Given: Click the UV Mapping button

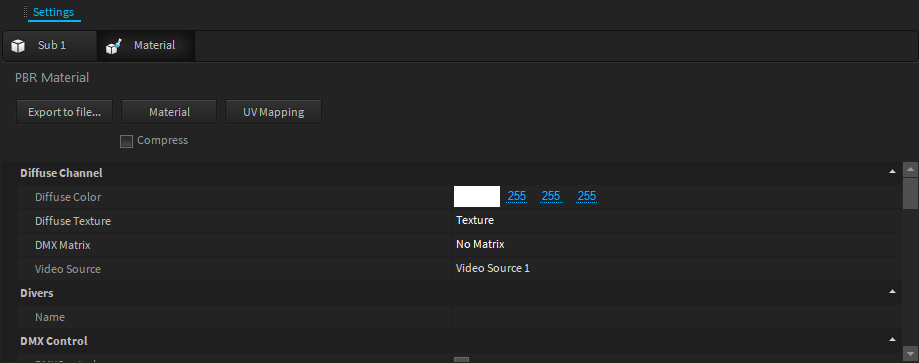Looking at the screenshot, I should 273,112.
